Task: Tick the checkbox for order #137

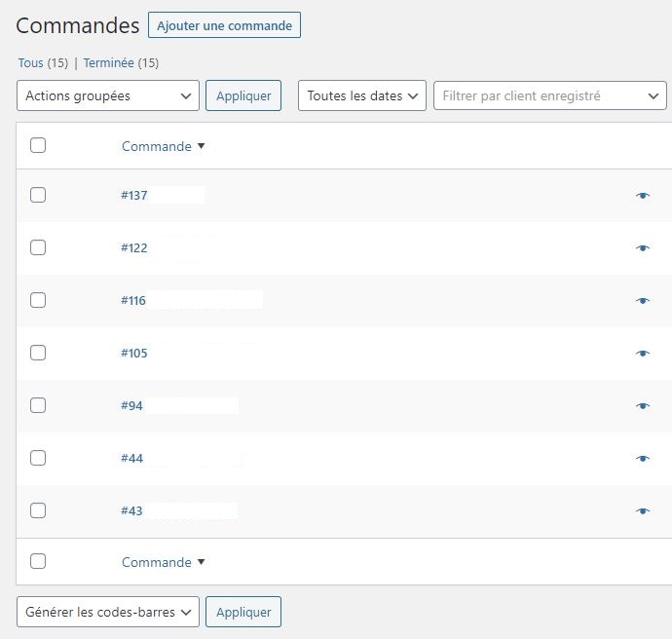Action: pos(38,195)
